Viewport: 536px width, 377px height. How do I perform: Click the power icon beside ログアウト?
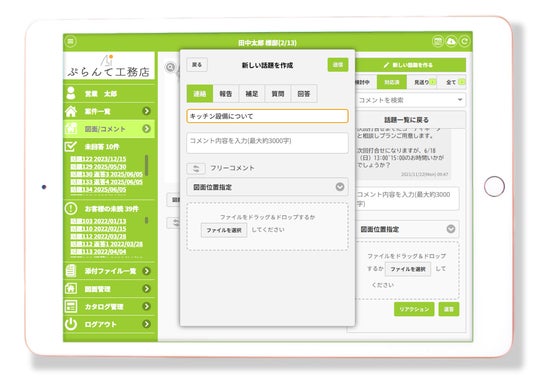click(x=71, y=324)
